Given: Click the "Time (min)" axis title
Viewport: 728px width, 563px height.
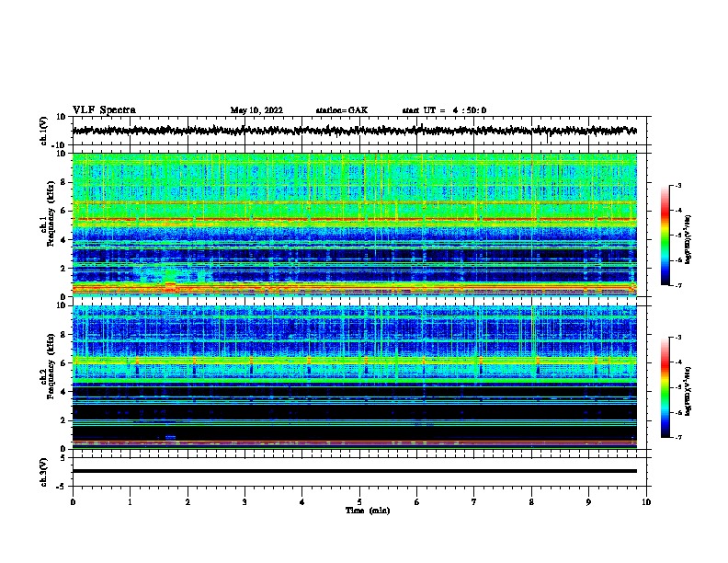Looking at the screenshot, I should click(x=368, y=511).
